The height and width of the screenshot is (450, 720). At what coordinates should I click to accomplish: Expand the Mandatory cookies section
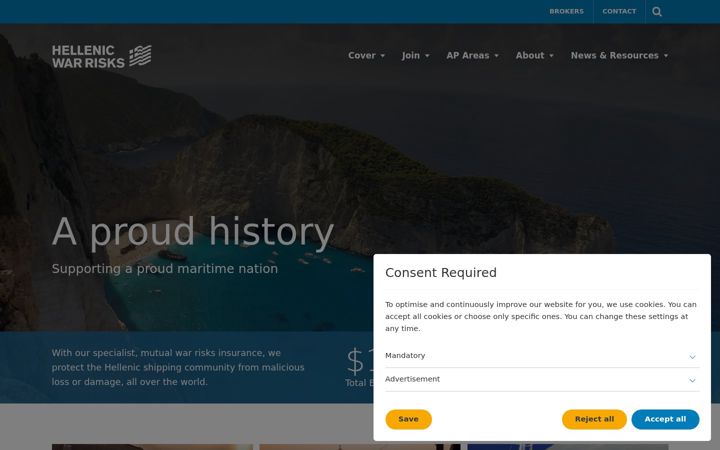[x=542, y=356]
